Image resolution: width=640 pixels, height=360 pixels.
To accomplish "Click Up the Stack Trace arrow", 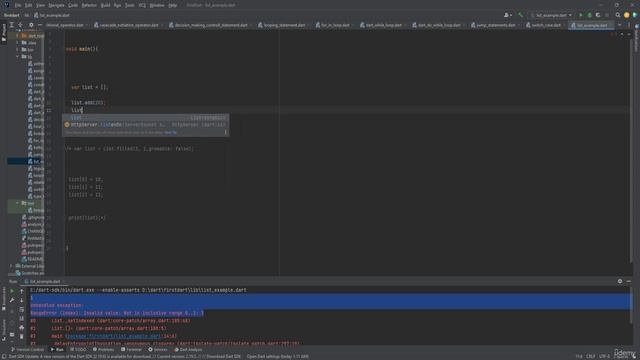I will pos(22,291).
